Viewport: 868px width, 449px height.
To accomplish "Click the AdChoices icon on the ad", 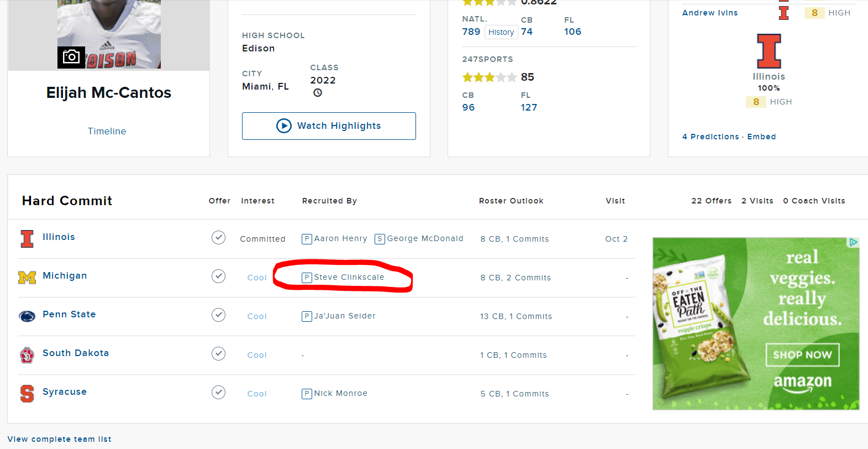I will 853,242.
